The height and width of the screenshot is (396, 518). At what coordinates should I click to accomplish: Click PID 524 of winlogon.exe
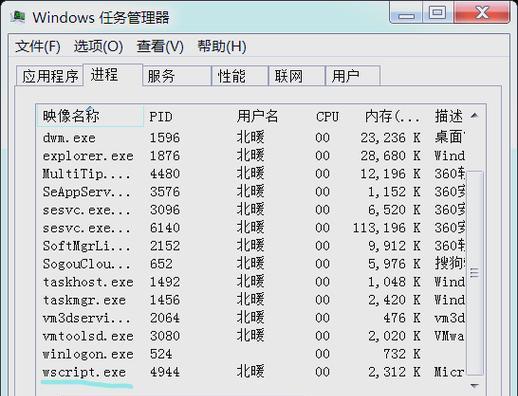(161, 354)
